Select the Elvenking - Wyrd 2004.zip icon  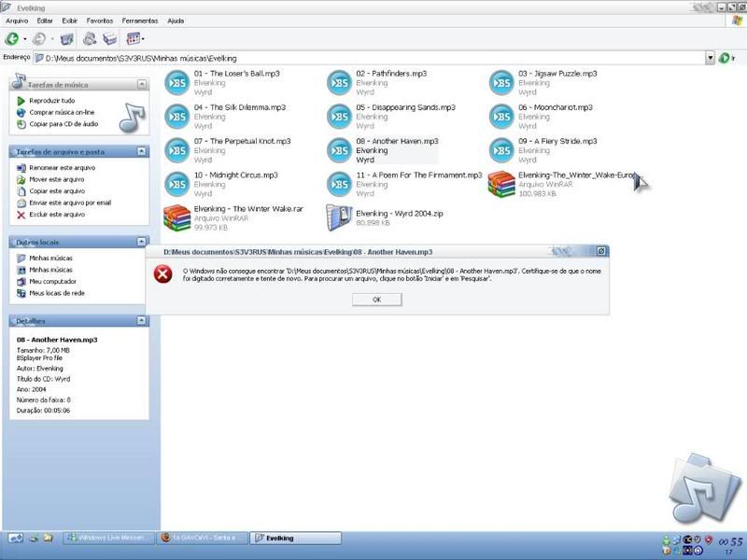pos(339,218)
